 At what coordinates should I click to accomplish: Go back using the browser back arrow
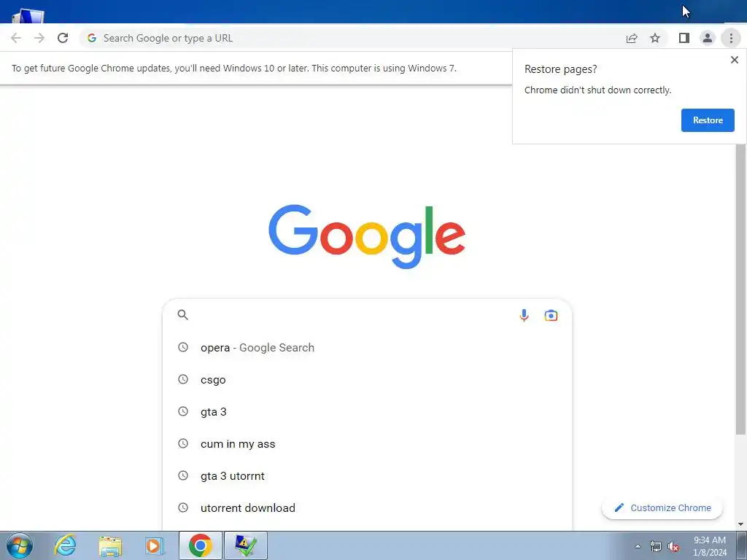tap(16, 38)
